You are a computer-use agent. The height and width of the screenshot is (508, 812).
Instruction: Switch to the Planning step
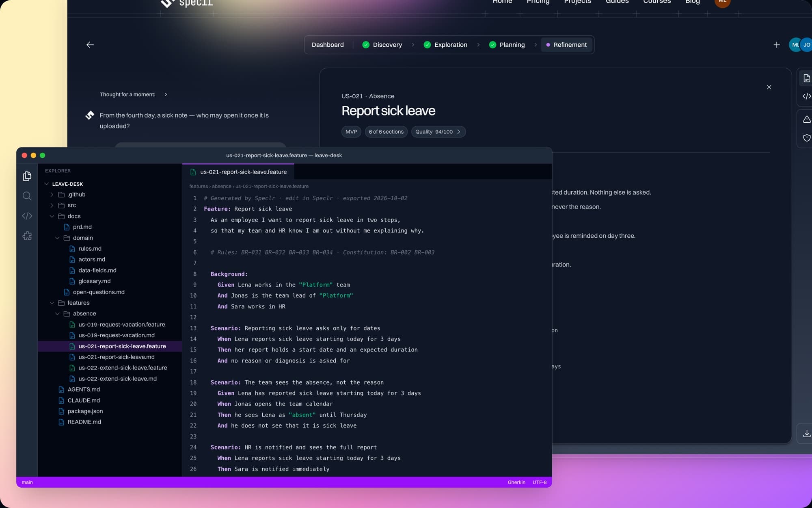click(507, 45)
